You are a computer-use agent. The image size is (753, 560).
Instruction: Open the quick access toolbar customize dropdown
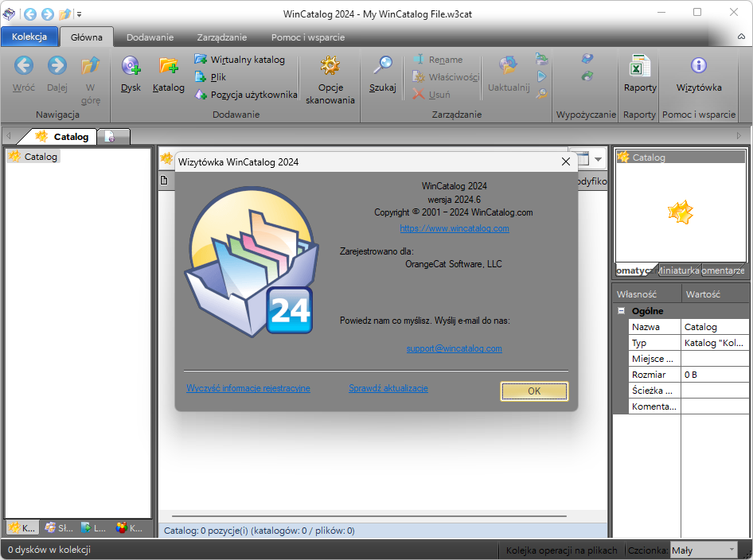point(80,14)
